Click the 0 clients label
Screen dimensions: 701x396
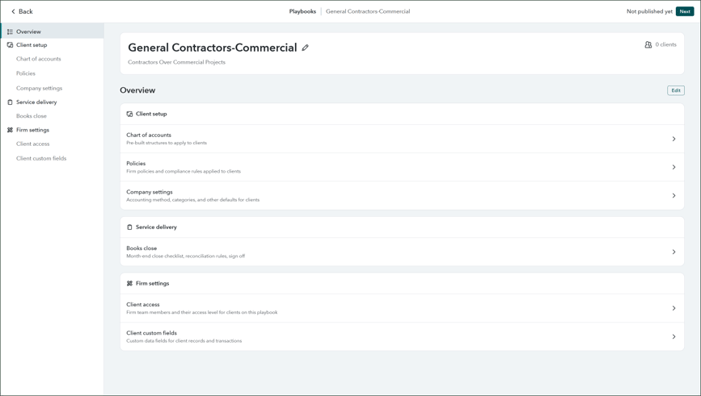666,45
